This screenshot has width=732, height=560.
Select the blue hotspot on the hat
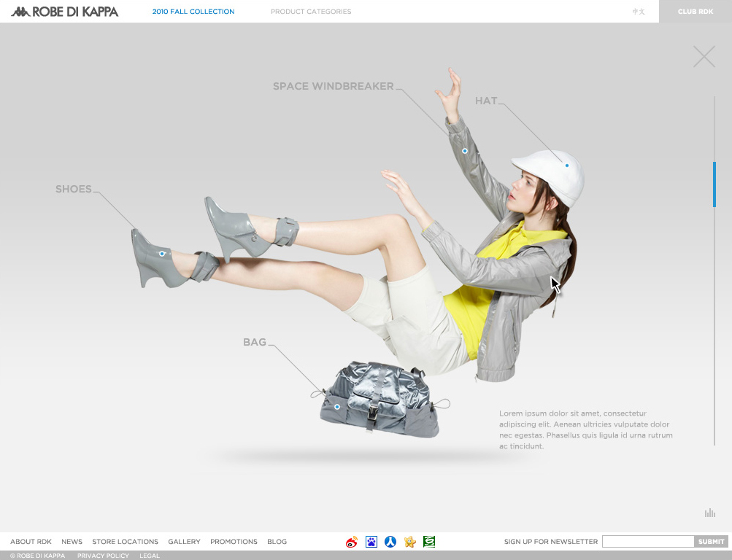[x=567, y=166]
